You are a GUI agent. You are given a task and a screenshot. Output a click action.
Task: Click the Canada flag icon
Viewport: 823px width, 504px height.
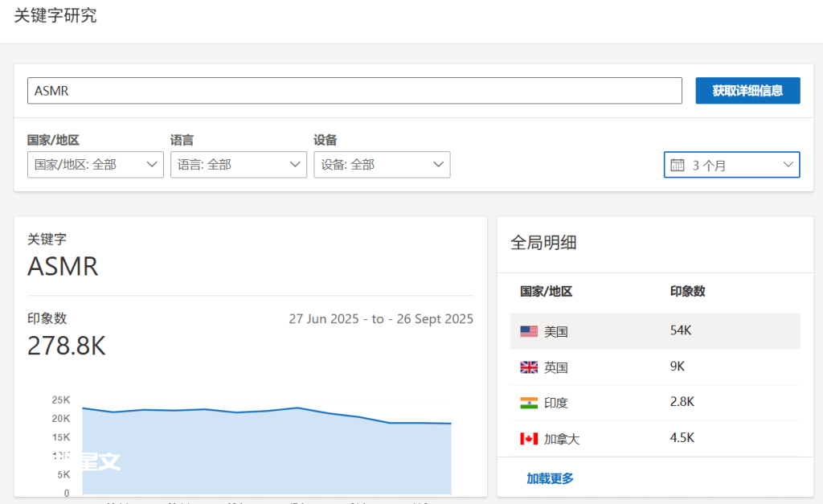[528, 439]
